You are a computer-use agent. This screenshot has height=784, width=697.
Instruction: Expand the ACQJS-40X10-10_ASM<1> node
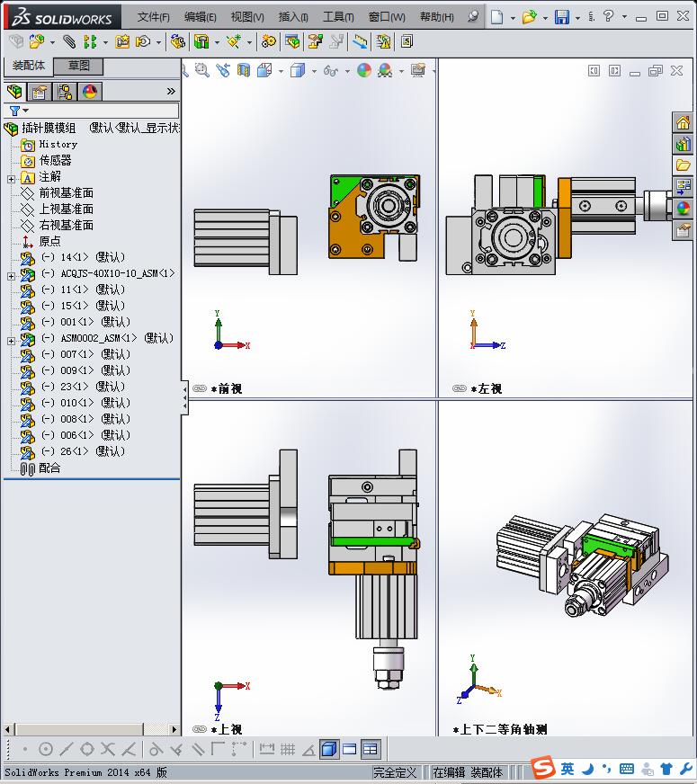(x=11, y=275)
